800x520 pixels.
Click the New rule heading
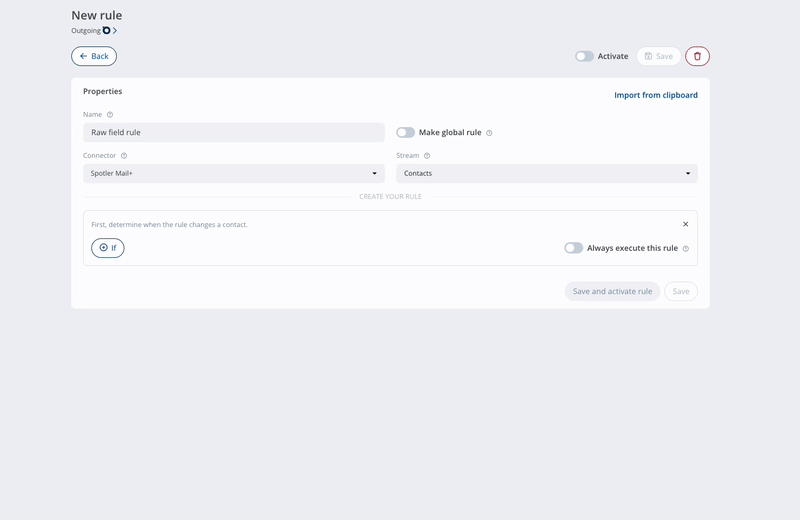pyautogui.click(x=96, y=15)
